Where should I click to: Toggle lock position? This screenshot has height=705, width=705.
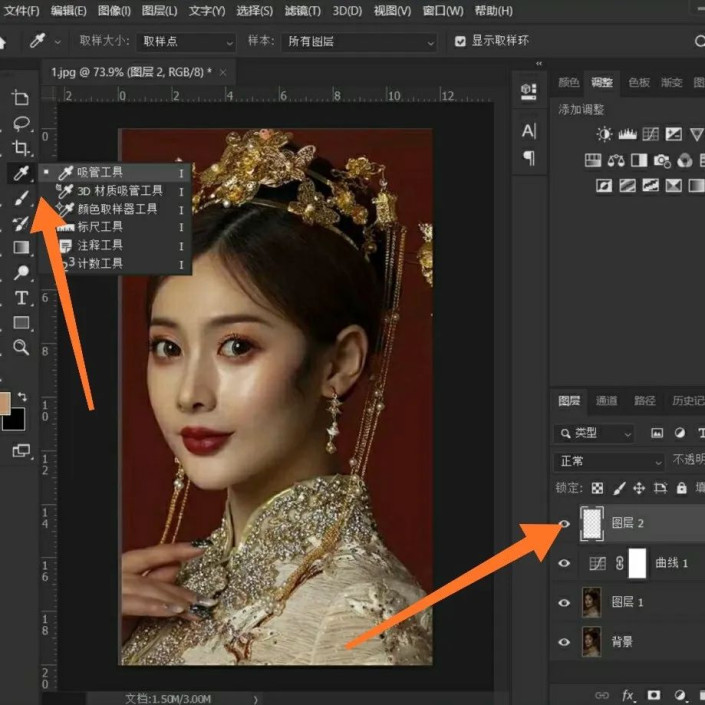tap(639, 488)
